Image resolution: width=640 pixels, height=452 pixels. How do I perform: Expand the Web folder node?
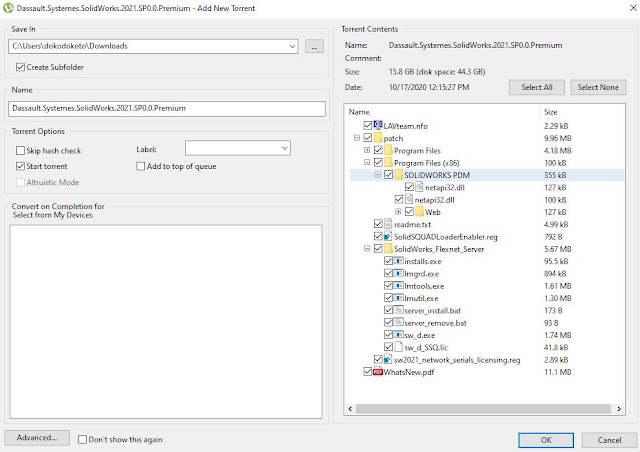pyautogui.click(x=398, y=212)
